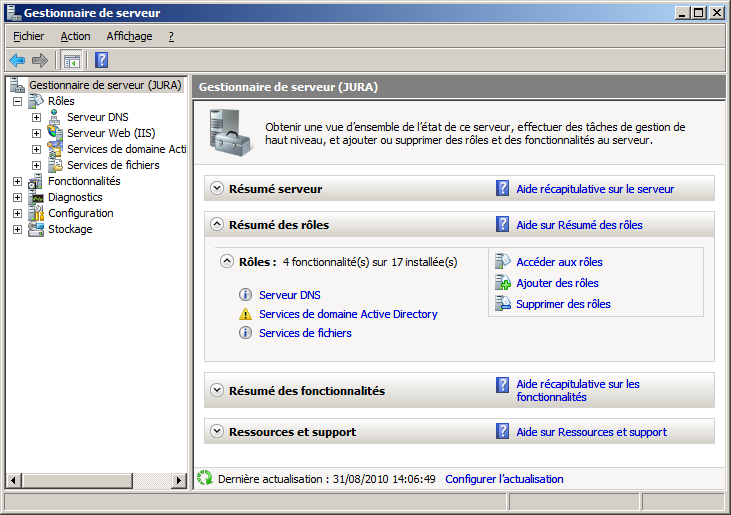Expand the Fonctionnalités tree node
Viewport: 731px width, 515px height.
17,181
